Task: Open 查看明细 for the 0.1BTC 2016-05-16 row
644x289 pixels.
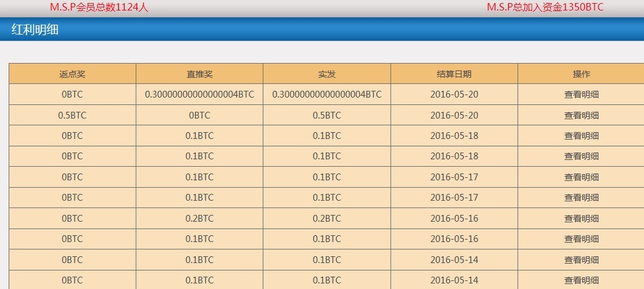Action: pyautogui.click(x=581, y=239)
